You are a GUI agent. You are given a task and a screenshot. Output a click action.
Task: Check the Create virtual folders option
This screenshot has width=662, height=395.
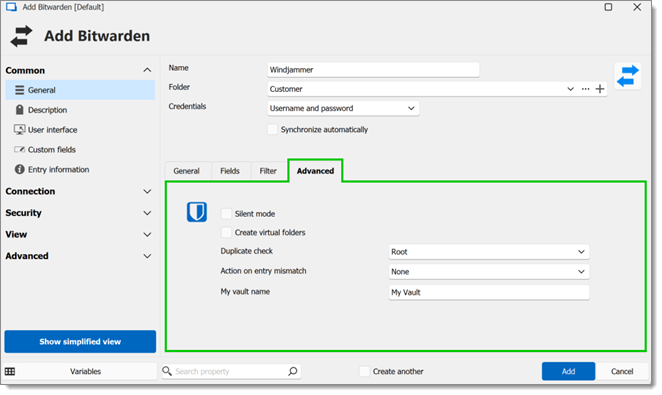(226, 232)
